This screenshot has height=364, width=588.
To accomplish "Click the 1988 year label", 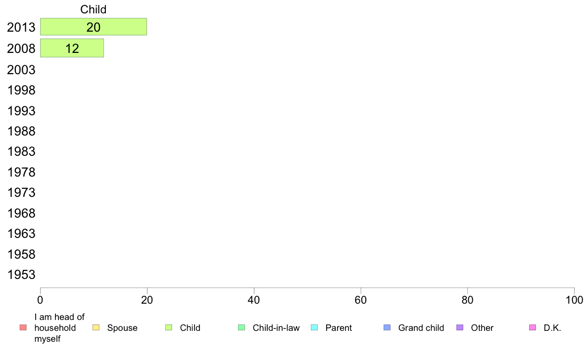I will (21, 131).
